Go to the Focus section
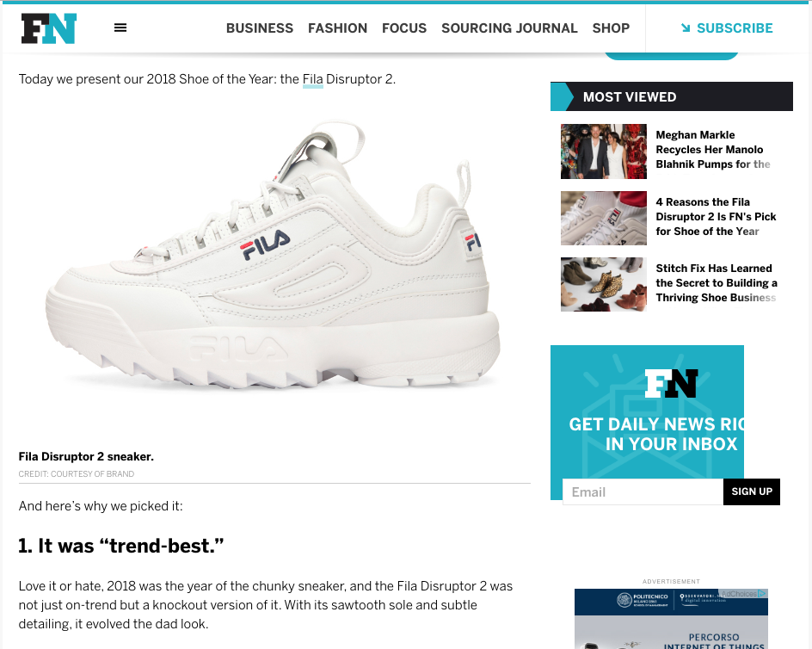The width and height of the screenshot is (812, 649). (404, 28)
